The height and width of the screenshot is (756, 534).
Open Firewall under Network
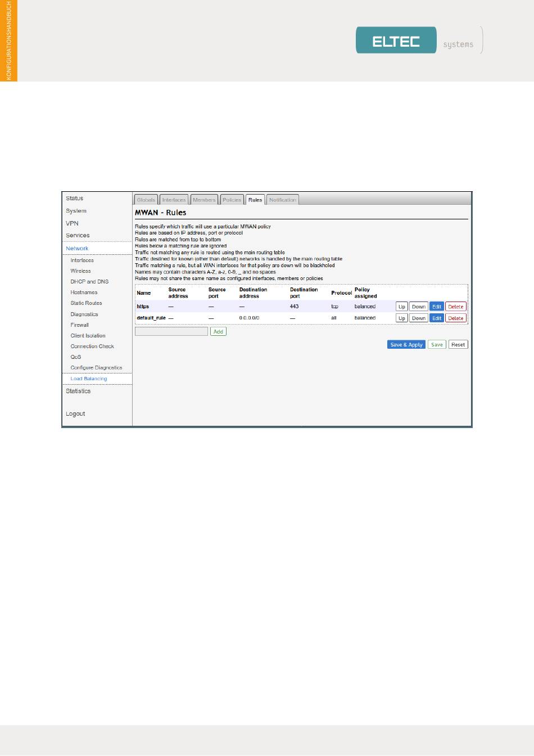click(79, 325)
